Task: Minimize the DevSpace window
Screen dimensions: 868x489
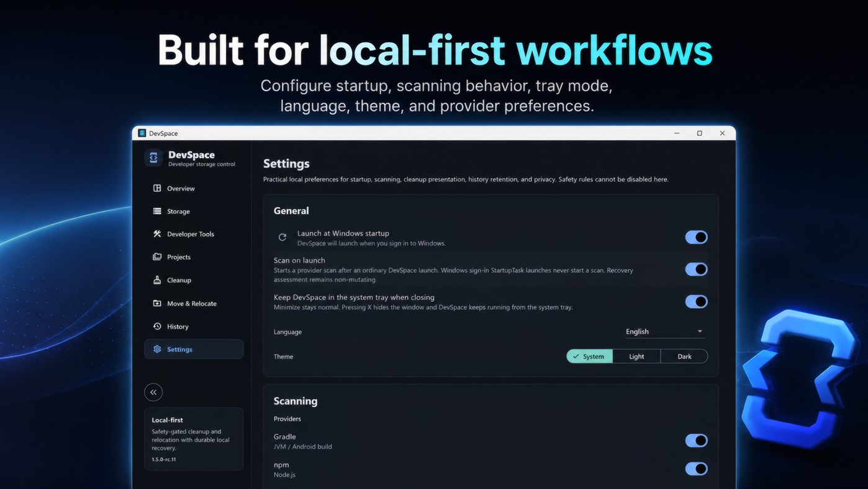Action: click(x=677, y=133)
